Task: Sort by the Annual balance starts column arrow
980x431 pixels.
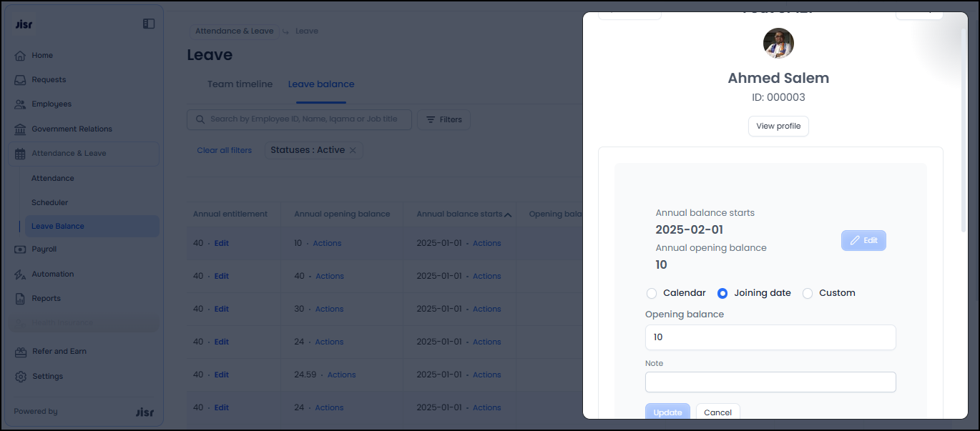Action: pos(508,214)
